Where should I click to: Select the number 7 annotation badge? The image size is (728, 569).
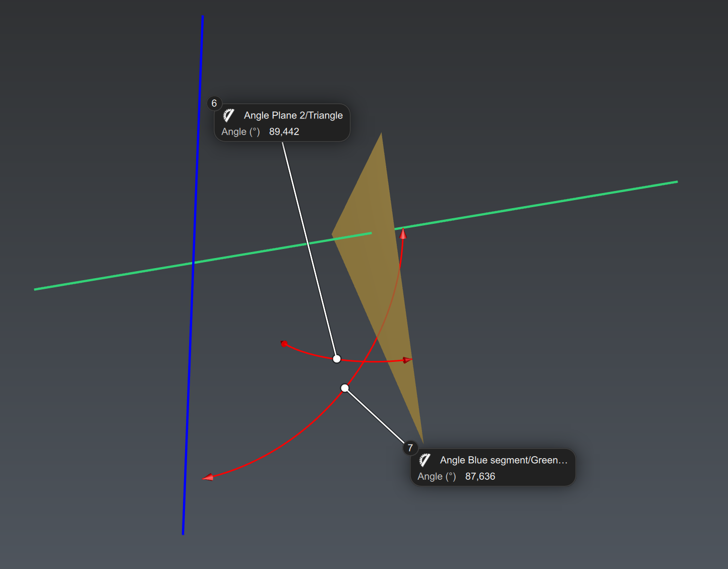point(410,448)
